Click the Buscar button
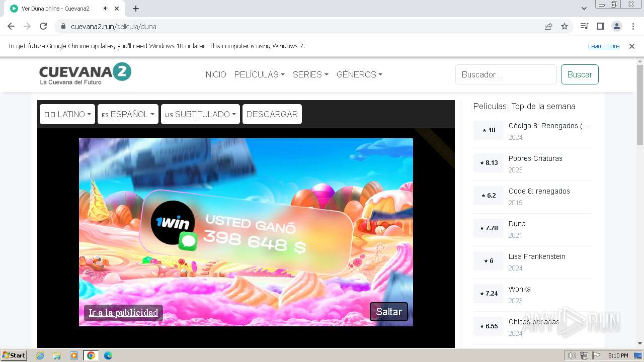The height and width of the screenshot is (362, 644). pos(580,74)
